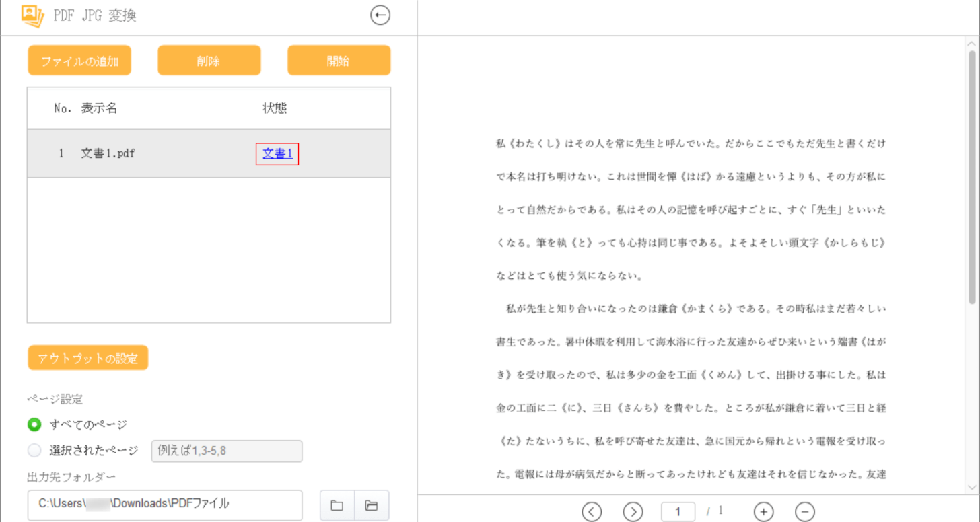
Task: Click the PDF JPG converter logo icon
Action: 32,15
